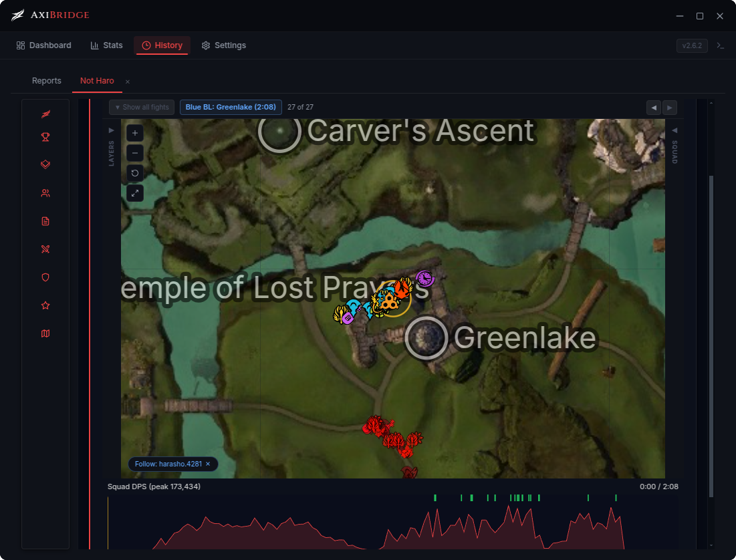Select the Greenlake objective circle marker
The image size is (736, 560).
pyautogui.click(x=426, y=338)
